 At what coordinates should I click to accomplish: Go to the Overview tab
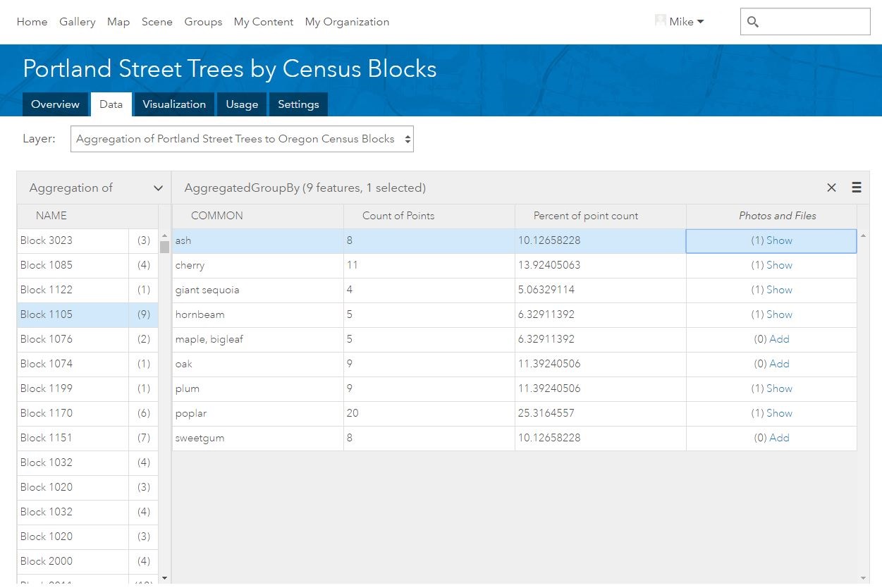pyautogui.click(x=55, y=104)
